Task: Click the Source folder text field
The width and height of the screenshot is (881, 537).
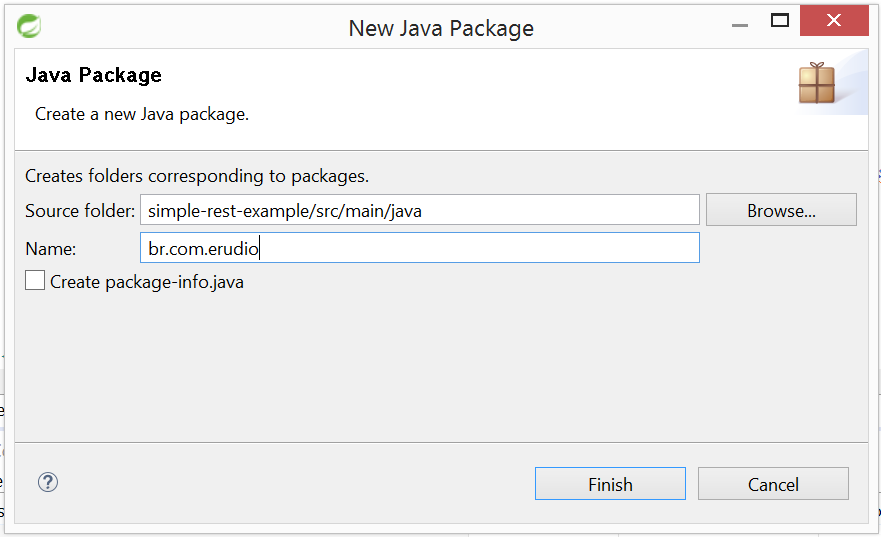Action: coord(420,210)
